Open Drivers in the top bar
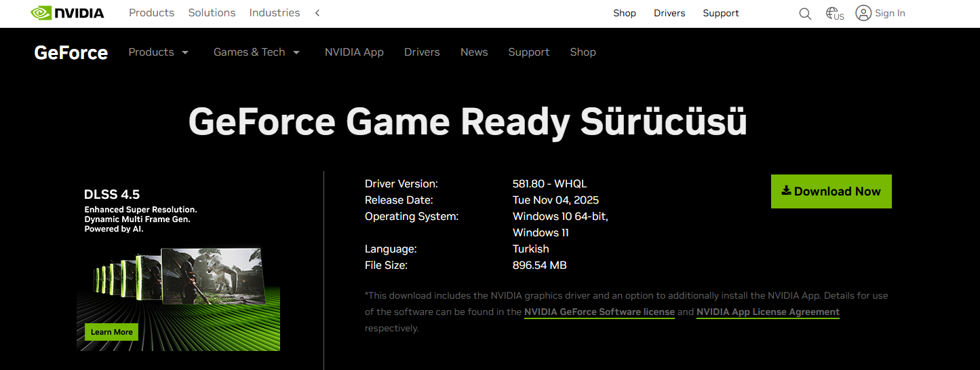Image resolution: width=980 pixels, height=370 pixels. click(x=669, y=13)
